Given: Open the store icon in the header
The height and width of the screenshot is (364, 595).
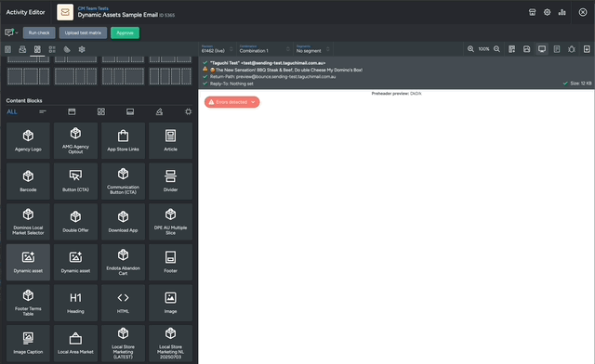Looking at the screenshot, I should pyautogui.click(x=532, y=12).
